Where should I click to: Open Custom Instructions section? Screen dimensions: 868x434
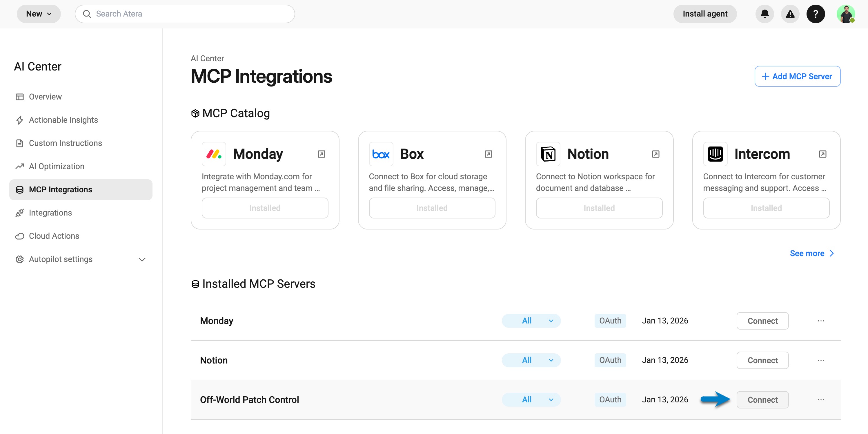pos(81,143)
